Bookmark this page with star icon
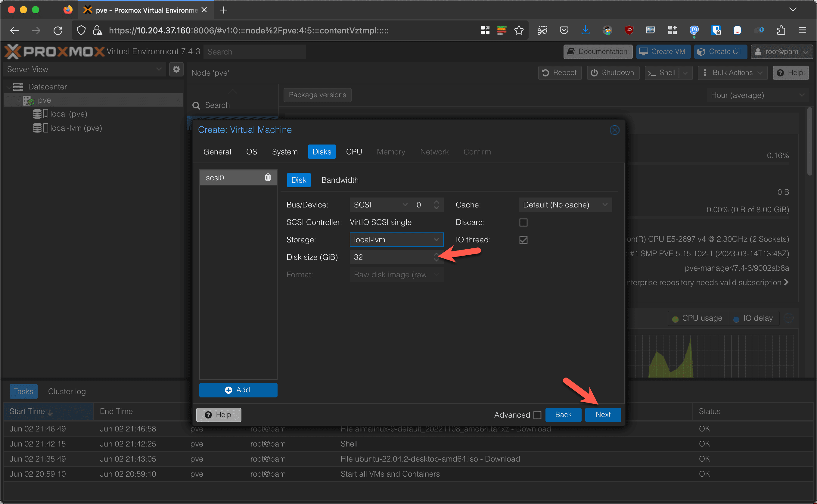817x504 pixels. click(x=518, y=30)
